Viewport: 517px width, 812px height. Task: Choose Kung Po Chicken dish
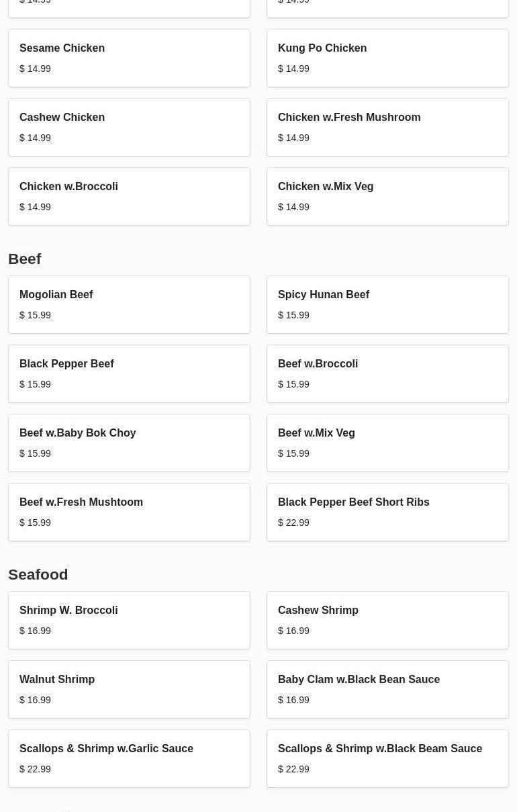point(387,58)
